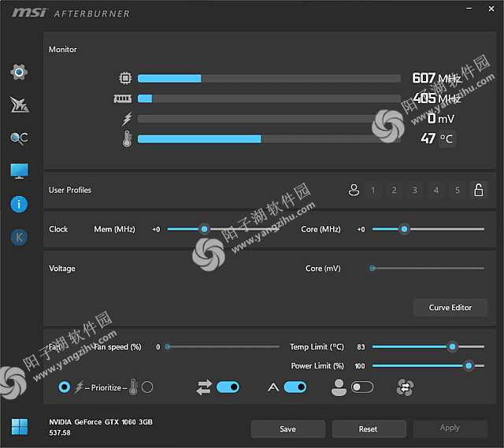Click the user profile person icon

coord(354,190)
